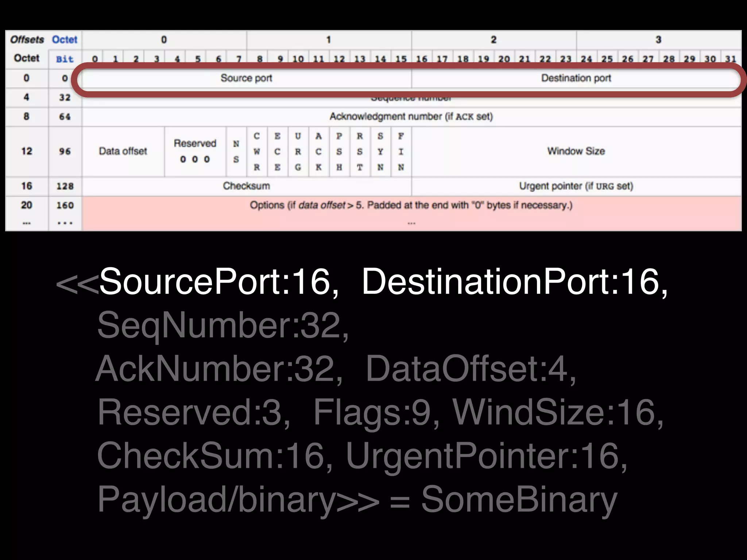The height and width of the screenshot is (560, 747).
Task: Click bit column header 16
Action: [422, 59]
